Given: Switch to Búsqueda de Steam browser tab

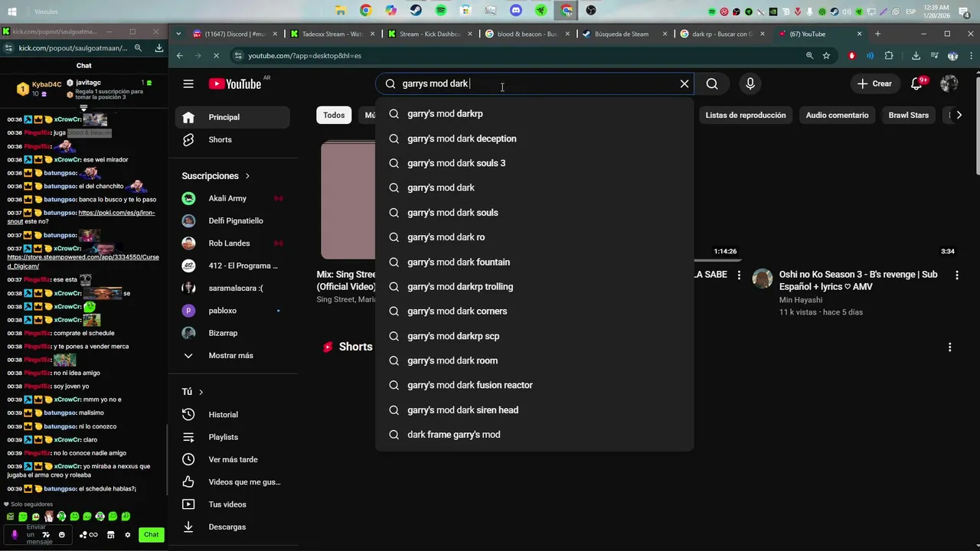Looking at the screenshot, I should pyautogui.click(x=626, y=34).
